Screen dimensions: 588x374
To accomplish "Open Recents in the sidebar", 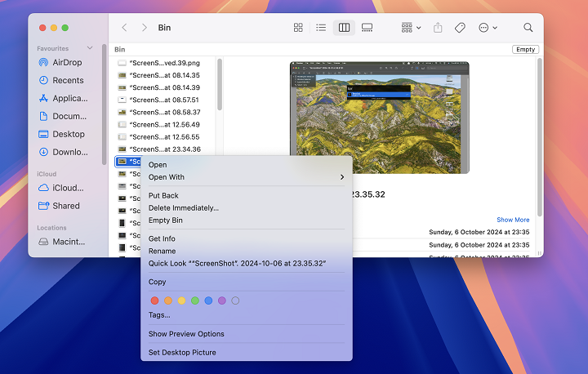I will coord(63,80).
